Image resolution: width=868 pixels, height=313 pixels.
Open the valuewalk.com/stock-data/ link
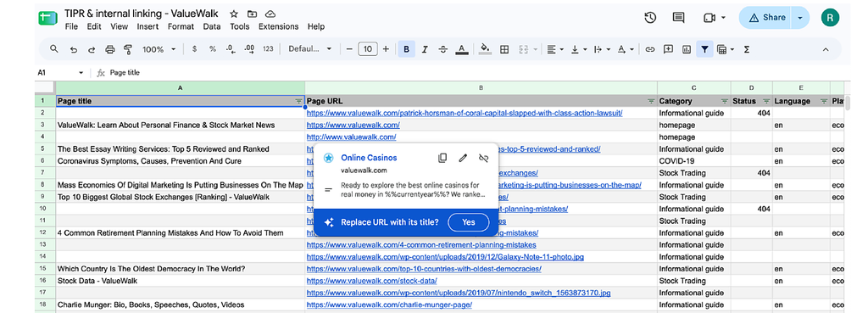372,281
